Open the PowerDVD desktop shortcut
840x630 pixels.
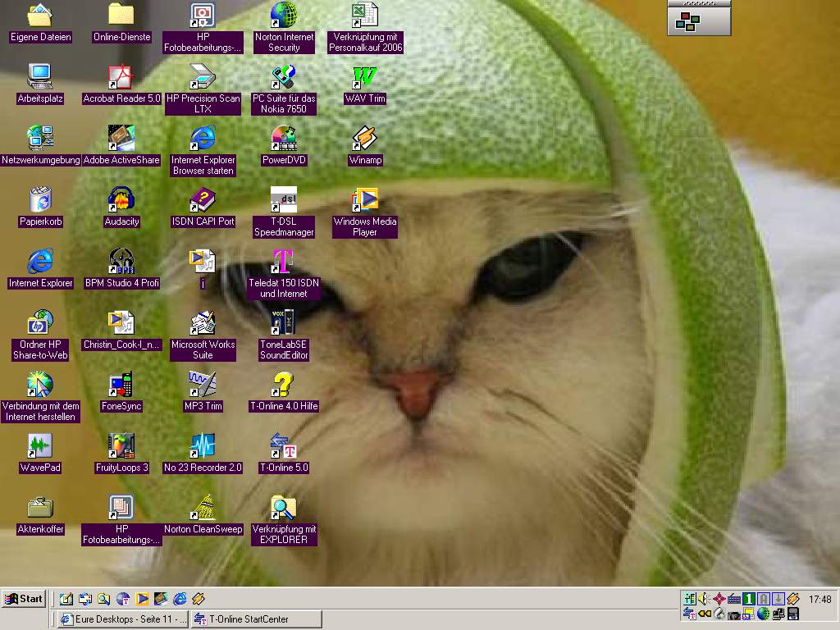coord(283,138)
